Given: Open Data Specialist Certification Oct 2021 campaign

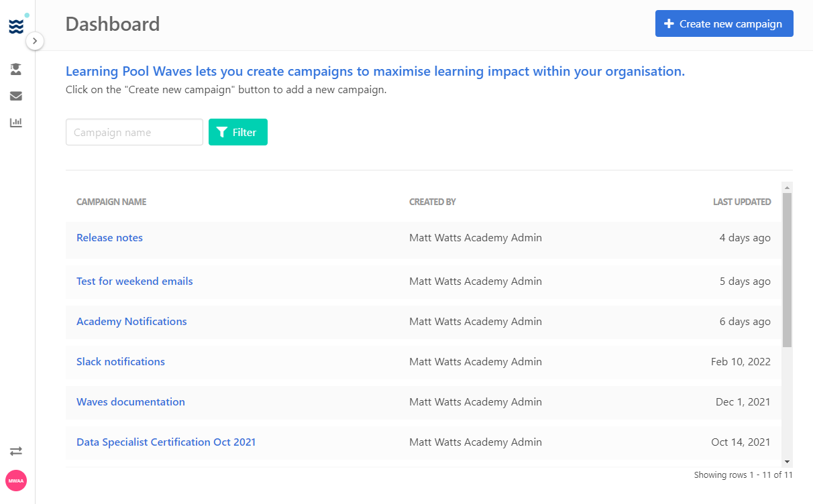Looking at the screenshot, I should point(166,442).
